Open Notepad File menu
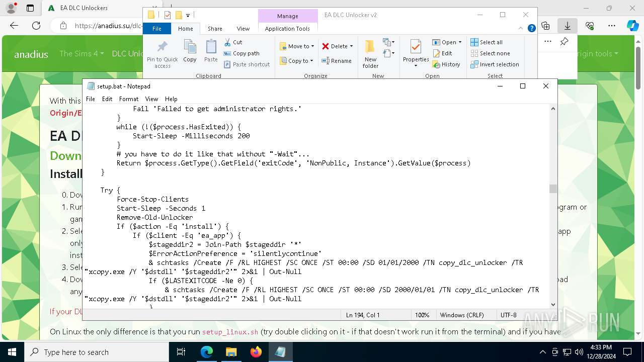The height and width of the screenshot is (362, 644). [x=91, y=99]
